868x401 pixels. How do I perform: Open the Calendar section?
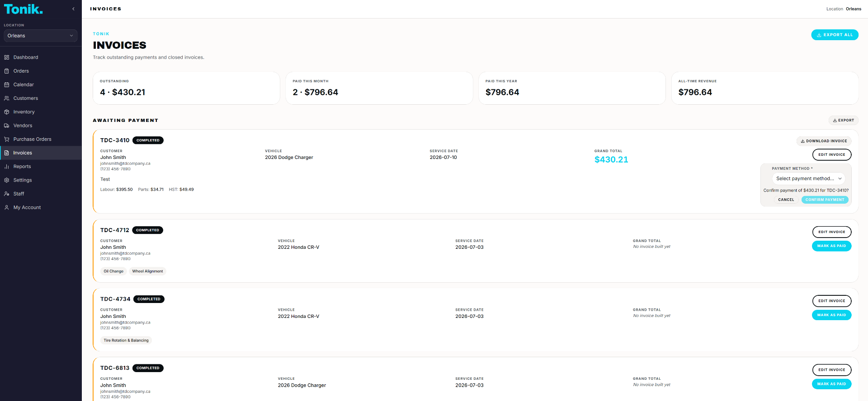(x=41, y=84)
